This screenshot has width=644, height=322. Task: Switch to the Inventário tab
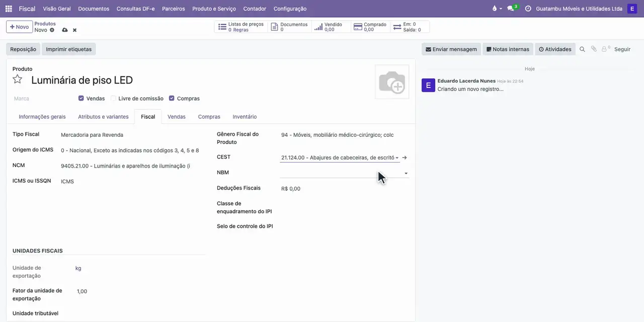click(245, 117)
